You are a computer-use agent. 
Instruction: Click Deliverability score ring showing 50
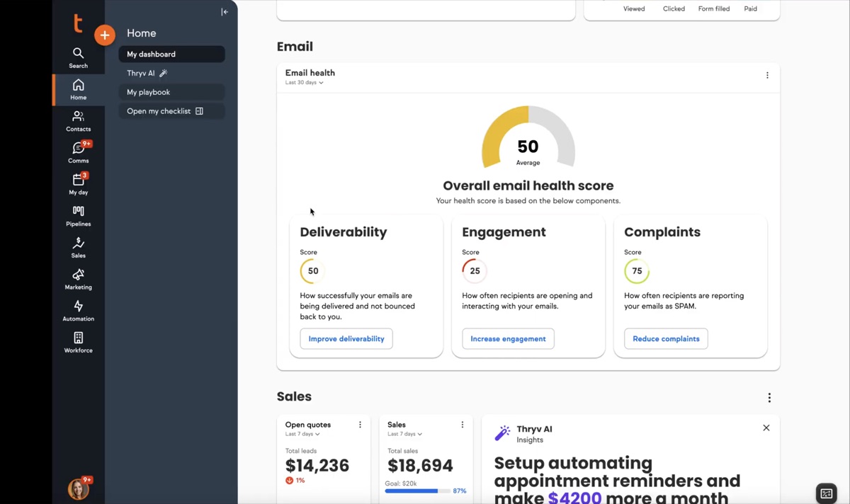[312, 271]
